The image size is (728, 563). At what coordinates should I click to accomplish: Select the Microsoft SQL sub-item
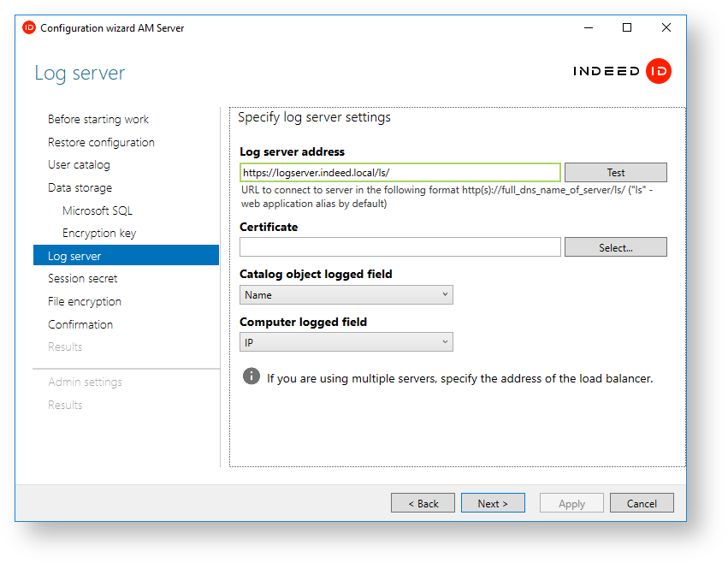point(98,210)
